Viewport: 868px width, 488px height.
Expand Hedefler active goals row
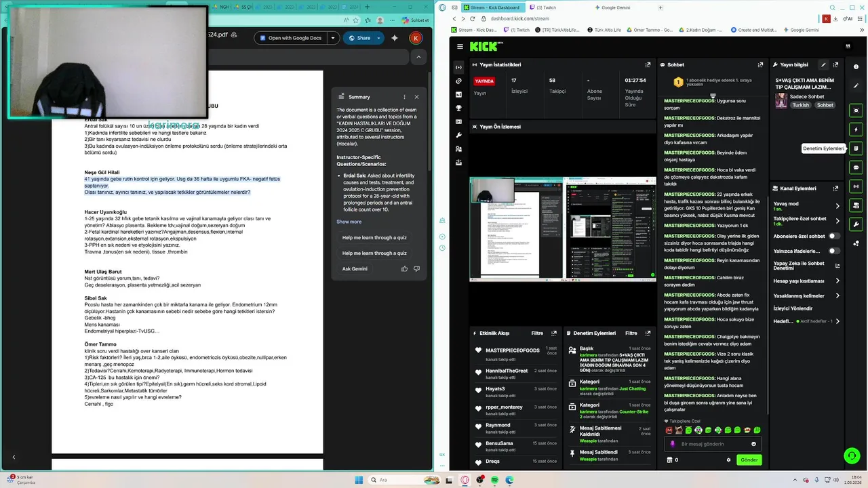(x=837, y=321)
